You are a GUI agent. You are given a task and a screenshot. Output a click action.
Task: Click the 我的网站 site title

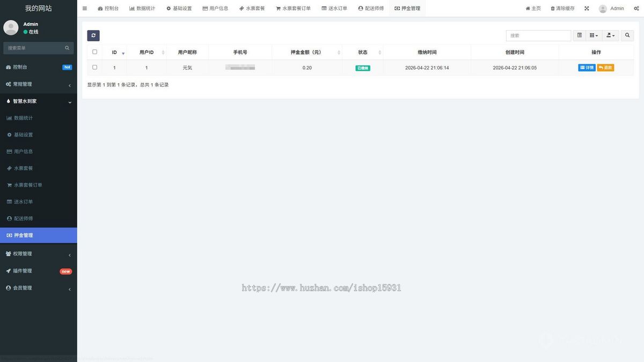(39, 9)
